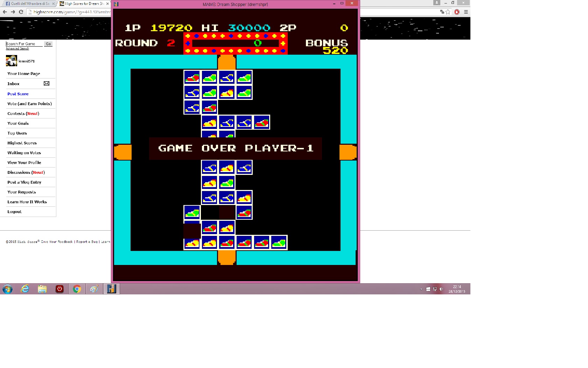Click the Logout link in sidebar
The height and width of the screenshot is (368, 588).
[14, 212]
